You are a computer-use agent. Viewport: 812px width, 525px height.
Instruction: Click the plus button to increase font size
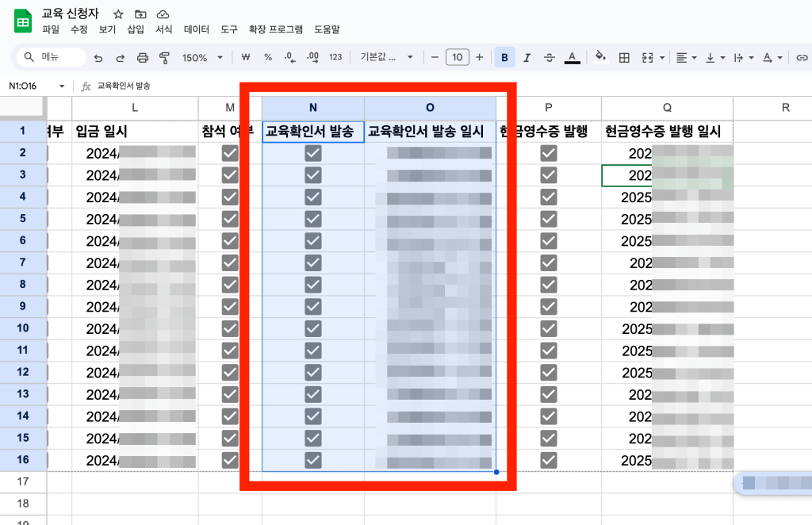pyautogui.click(x=479, y=58)
